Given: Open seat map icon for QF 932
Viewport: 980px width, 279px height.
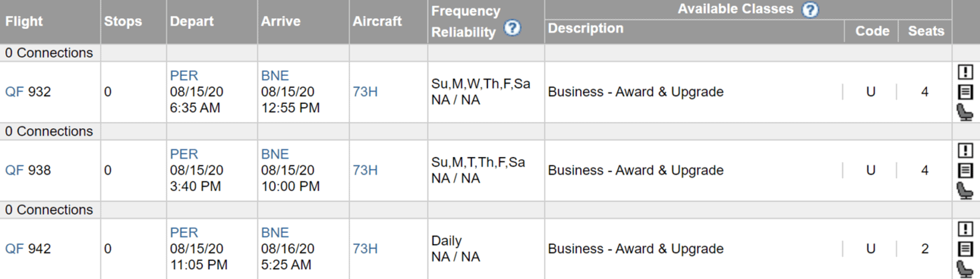Looking at the screenshot, I should pos(965,112).
